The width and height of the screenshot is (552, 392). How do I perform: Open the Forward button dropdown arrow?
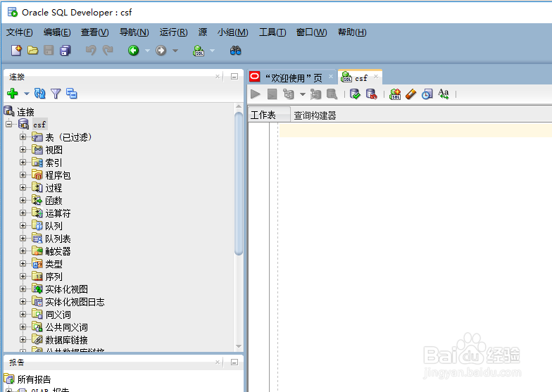tap(175, 51)
